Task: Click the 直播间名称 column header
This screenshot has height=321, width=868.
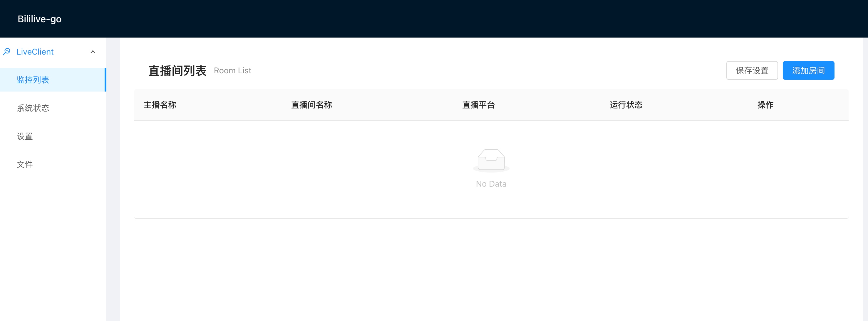Action: (x=311, y=105)
